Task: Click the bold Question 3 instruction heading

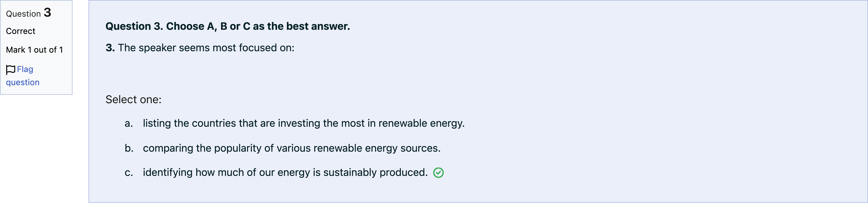Action: (228, 26)
